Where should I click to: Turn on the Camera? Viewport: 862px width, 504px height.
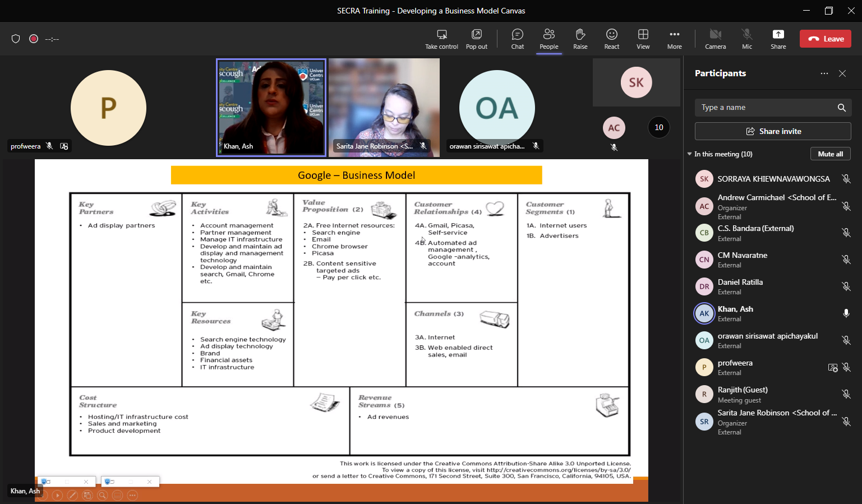click(716, 39)
